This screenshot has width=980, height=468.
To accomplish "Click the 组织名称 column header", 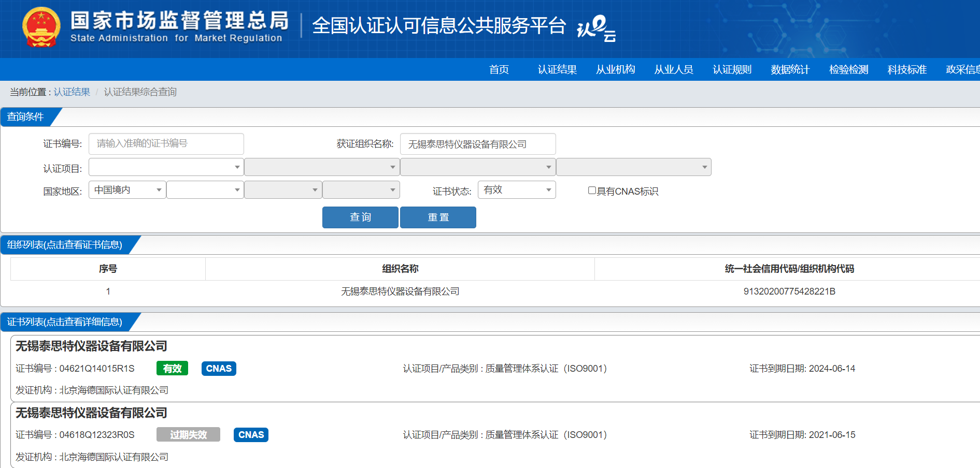I will click(400, 269).
